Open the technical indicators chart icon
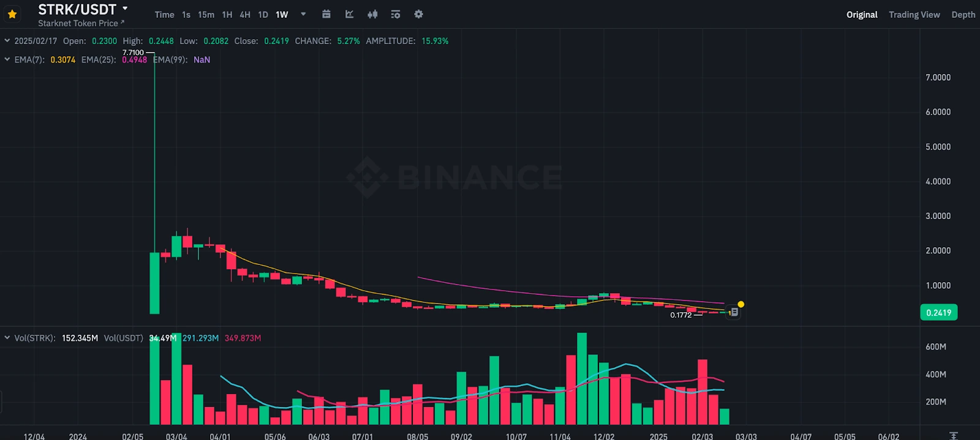Viewport: 980px width, 440px height. [349, 14]
